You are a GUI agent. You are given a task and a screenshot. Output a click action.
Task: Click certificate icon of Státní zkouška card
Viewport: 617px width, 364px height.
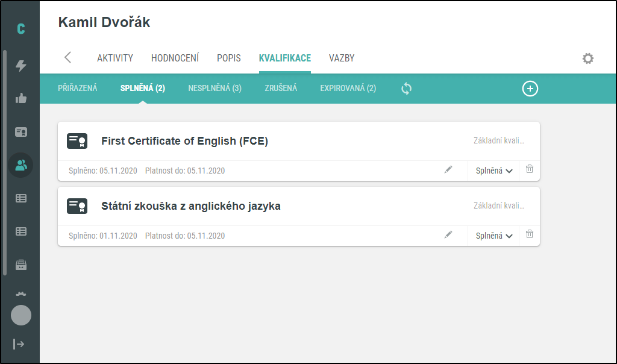[77, 206]
